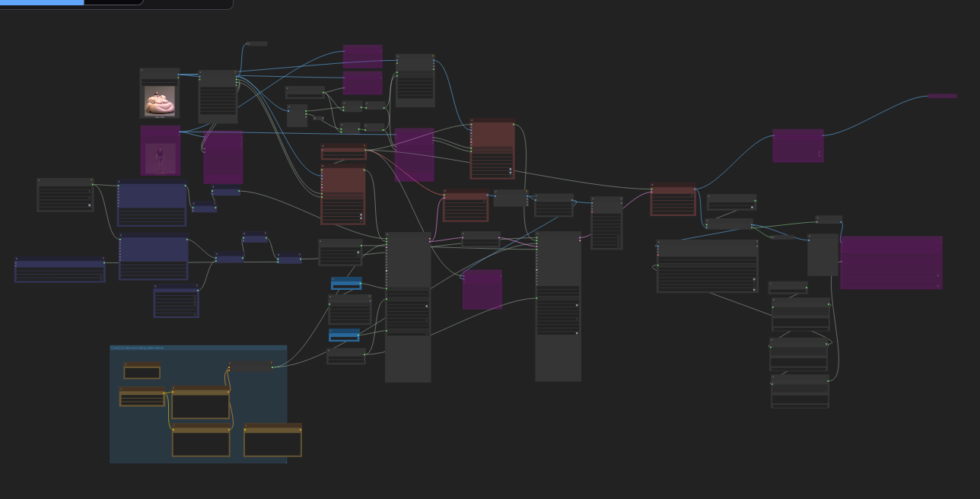Click the resize corner handle of the teal group
This screenshot has height=499, width=980.
(285, 460)
